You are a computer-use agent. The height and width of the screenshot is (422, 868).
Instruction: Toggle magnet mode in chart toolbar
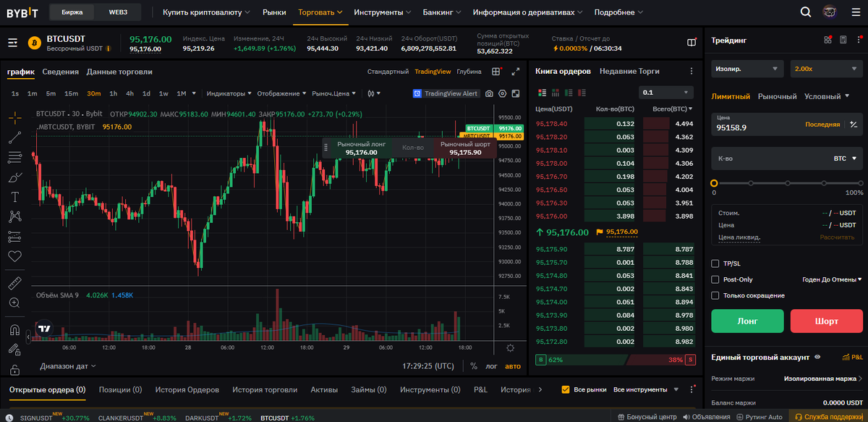15,330
